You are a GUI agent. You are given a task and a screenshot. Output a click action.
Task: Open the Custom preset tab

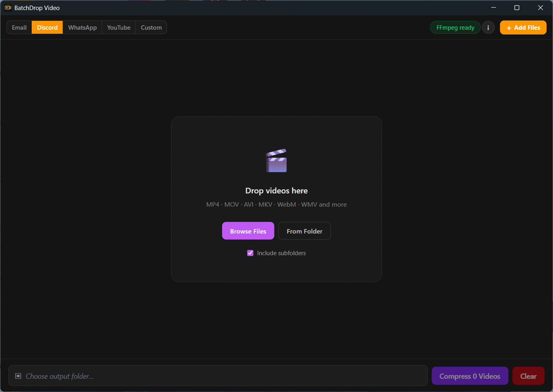151,28
